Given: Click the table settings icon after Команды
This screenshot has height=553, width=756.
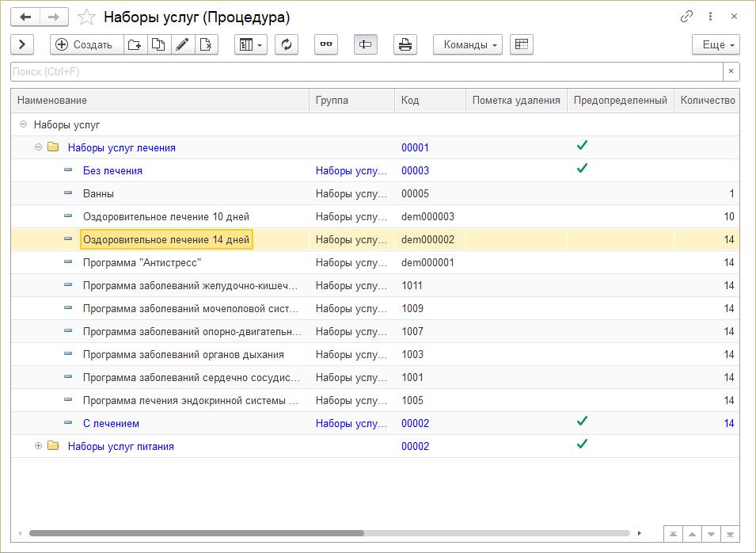Looking at the screenshot, I should [x=521, y=45].
